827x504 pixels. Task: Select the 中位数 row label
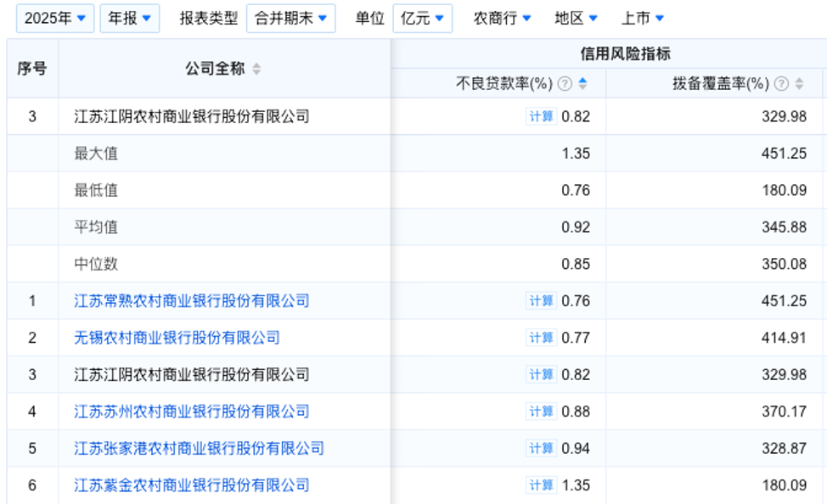click(96, 264)
